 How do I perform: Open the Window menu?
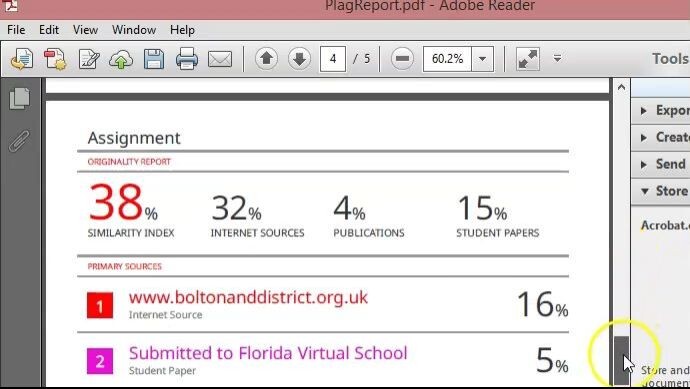point(134,30)
